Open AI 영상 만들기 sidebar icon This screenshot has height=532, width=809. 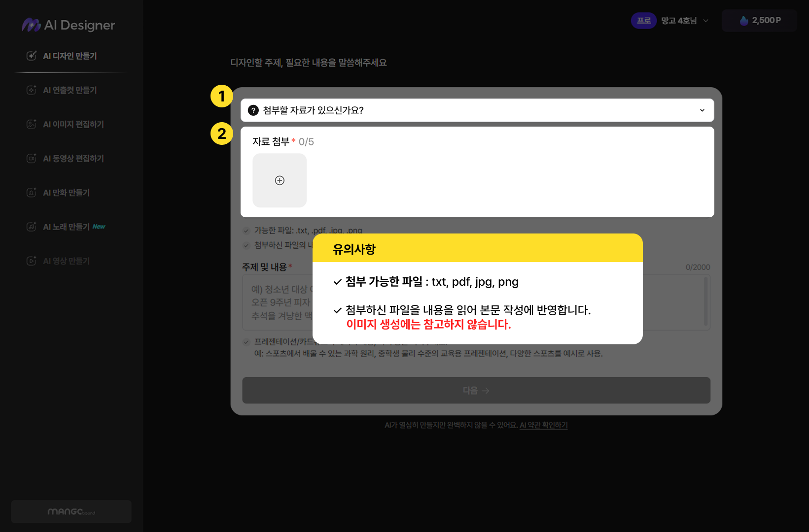click(31, 261)
